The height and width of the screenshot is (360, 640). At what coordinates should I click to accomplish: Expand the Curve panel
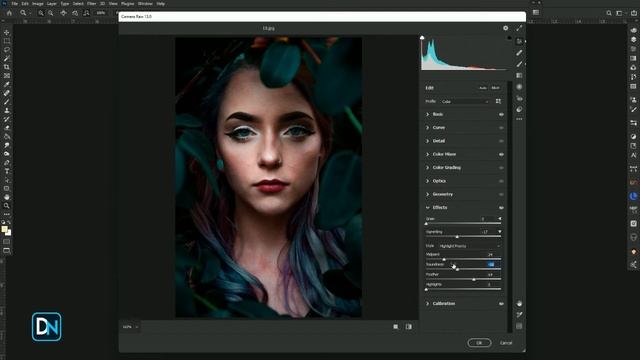pos(427,128)
